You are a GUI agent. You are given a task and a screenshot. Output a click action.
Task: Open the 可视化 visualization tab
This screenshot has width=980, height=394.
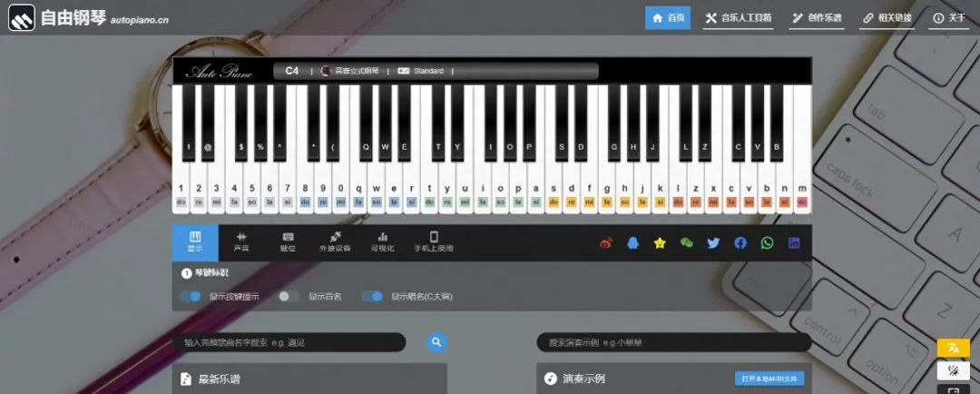[383, 241]
